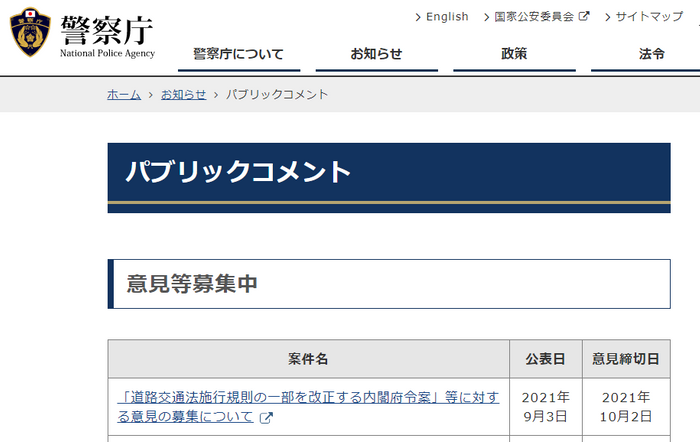Click the 案件名 column header
Image resolution: width=700 pixels, height=442 pixels.
[308, 359]
